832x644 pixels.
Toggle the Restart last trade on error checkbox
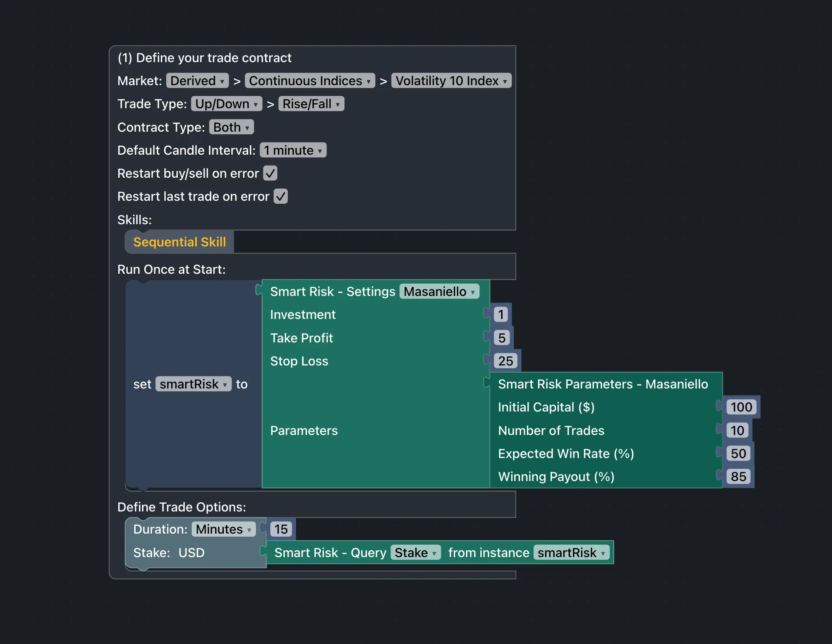point(280,196)
